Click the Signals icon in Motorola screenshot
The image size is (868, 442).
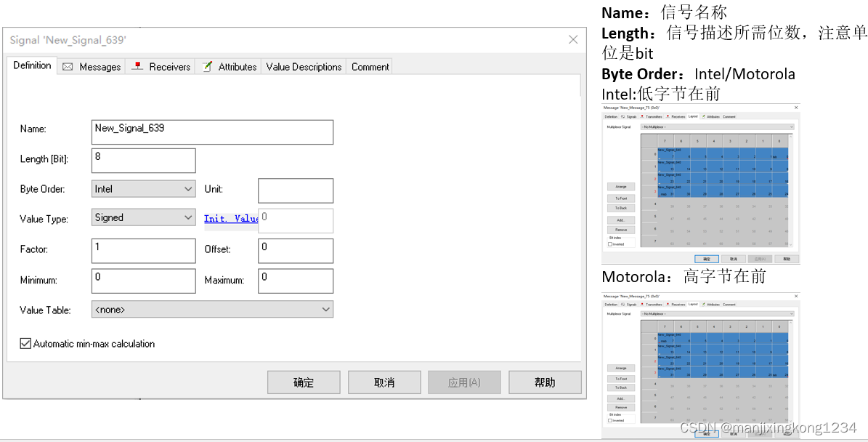(x=623, y=305)
